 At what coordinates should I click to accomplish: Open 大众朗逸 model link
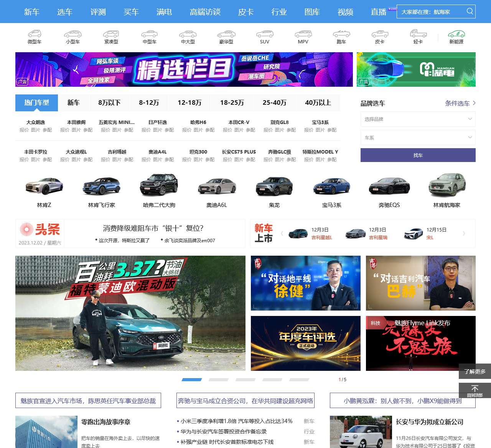(x=36, y=122)
